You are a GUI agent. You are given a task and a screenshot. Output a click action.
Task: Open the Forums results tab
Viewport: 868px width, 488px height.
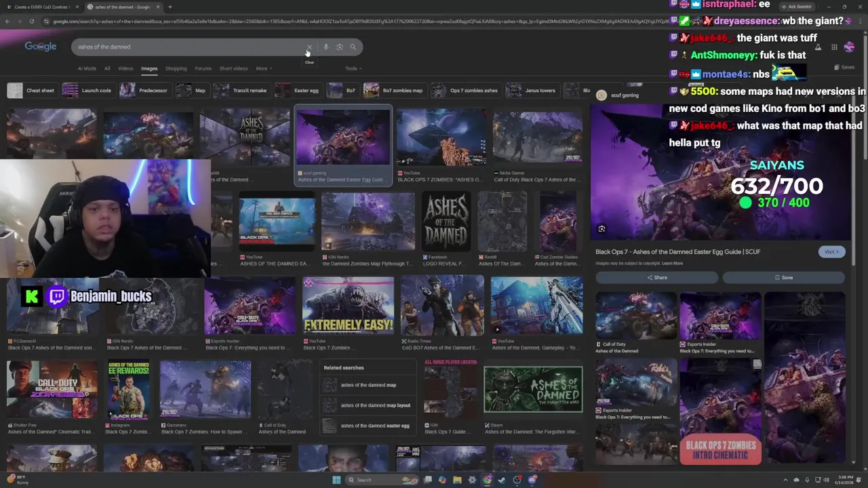(203, 68)
